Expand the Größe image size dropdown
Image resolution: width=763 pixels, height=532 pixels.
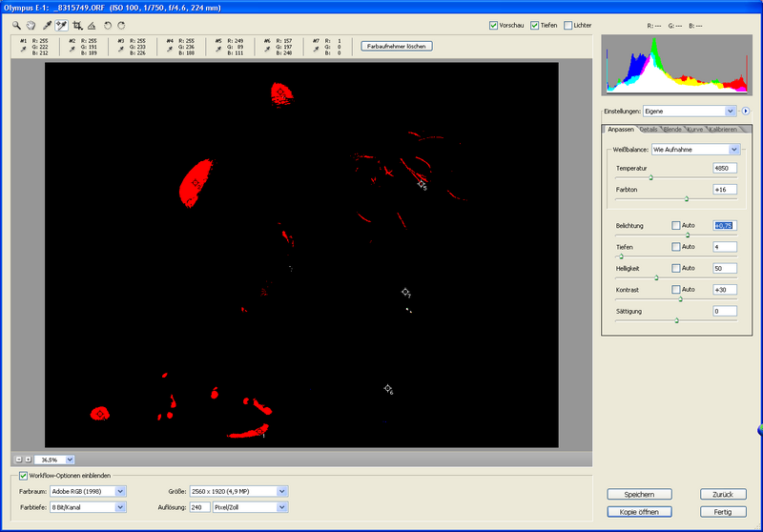pos(282,491)
